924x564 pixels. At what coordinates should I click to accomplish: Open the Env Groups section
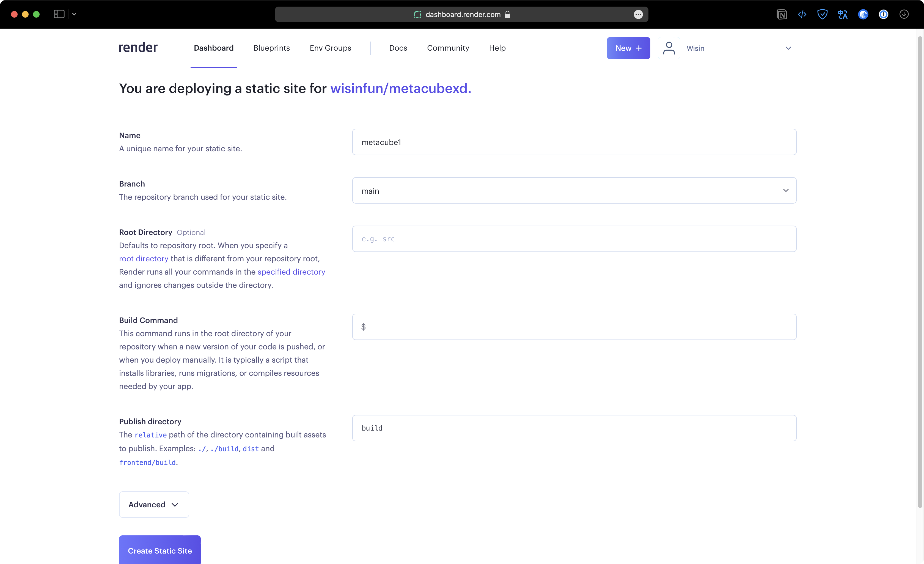330,48
